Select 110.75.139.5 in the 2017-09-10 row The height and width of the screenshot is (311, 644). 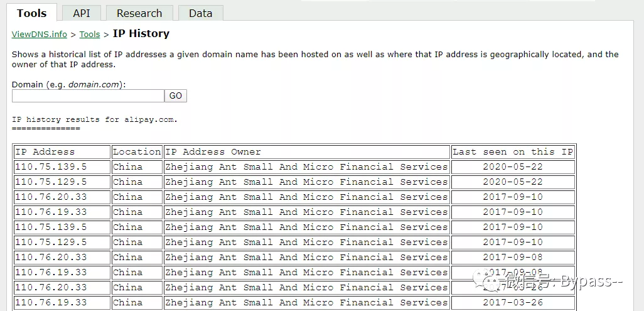pyautogui.click(x=50, y=227)
